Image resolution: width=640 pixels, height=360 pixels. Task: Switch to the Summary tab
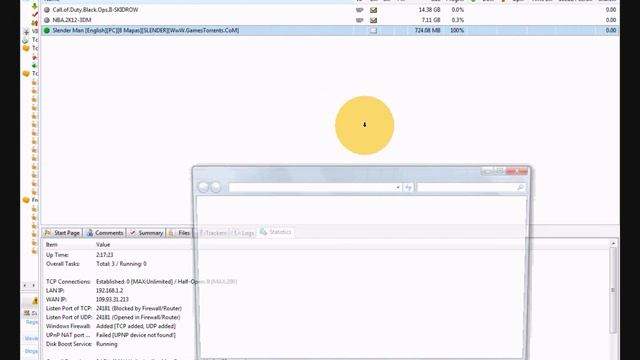pyautogui.click(x=146, y=233)
